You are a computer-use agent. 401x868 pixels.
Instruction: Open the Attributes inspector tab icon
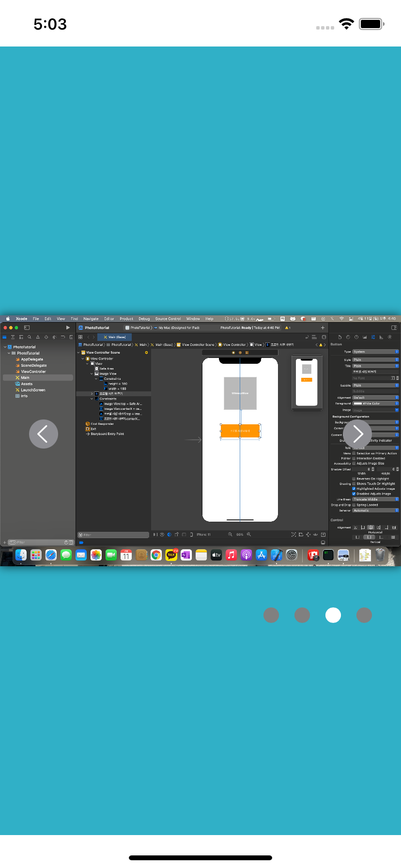click(373, 337)
